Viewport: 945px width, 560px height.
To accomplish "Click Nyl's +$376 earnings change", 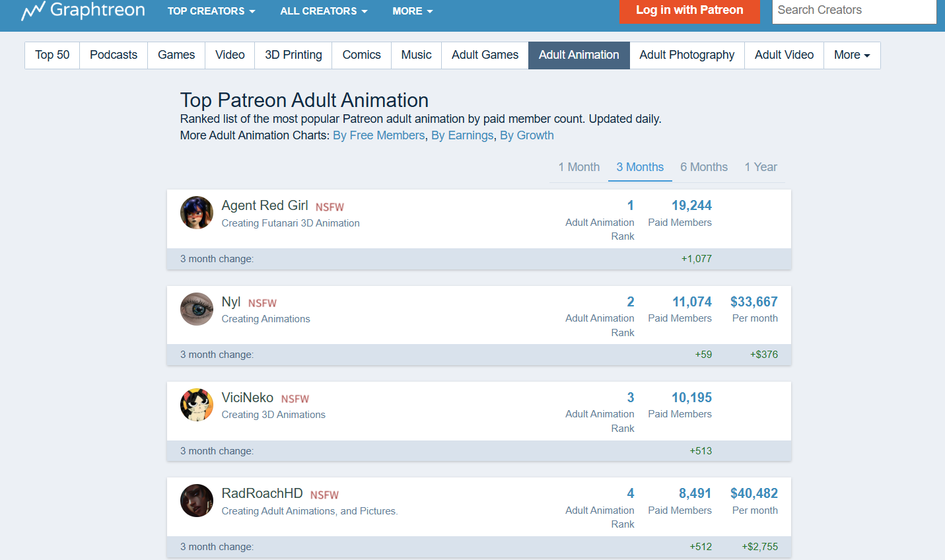I will click(764, 355).
